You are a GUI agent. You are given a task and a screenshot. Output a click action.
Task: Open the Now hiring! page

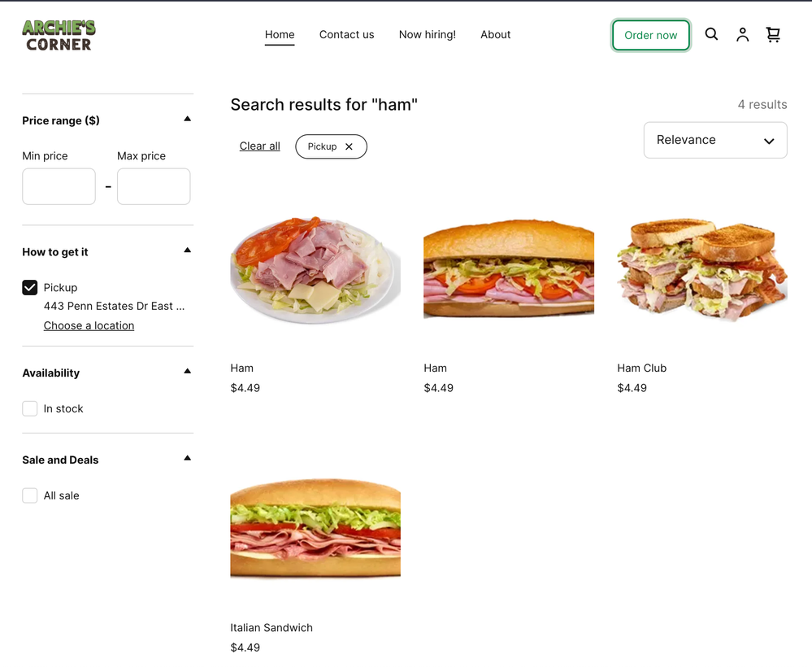click(x=427, y=34)
